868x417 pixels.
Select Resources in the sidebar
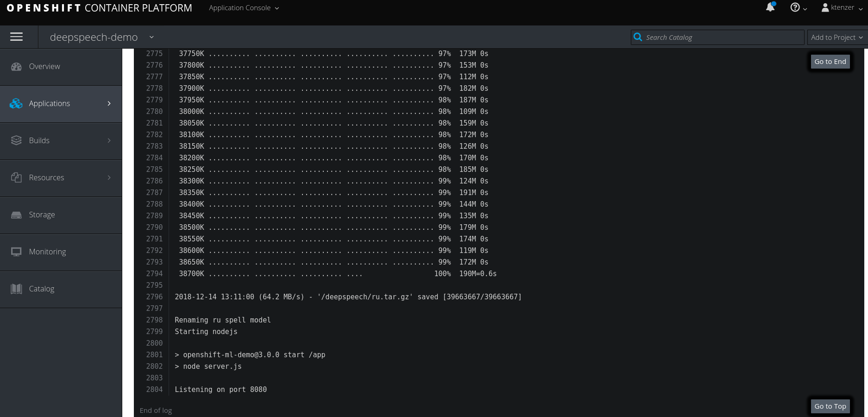(x=61, y=178)
